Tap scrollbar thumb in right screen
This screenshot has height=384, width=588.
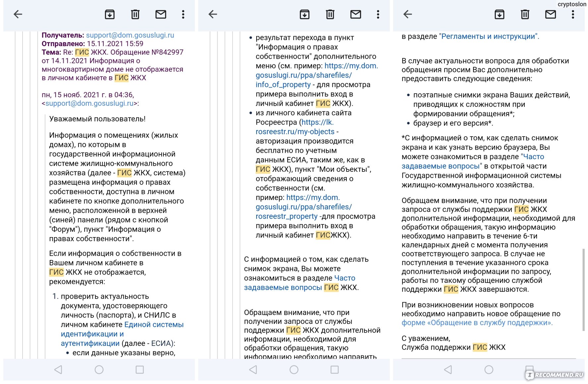(583, 289)
